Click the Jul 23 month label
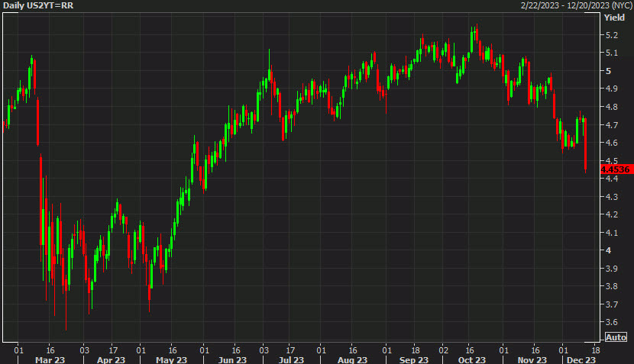Viewport: 634px width, 364px height. [x=291, y=359]
